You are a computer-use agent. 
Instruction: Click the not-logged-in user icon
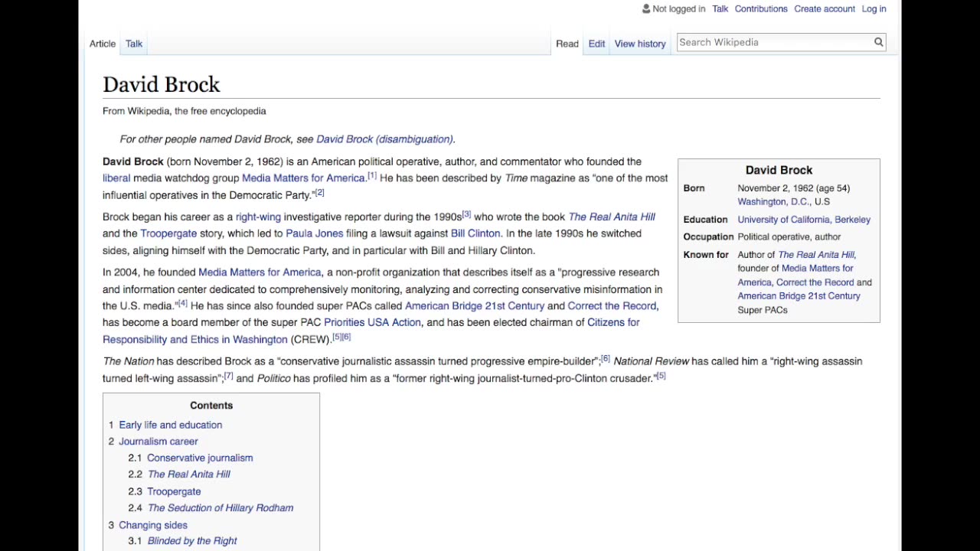(645, 8)
